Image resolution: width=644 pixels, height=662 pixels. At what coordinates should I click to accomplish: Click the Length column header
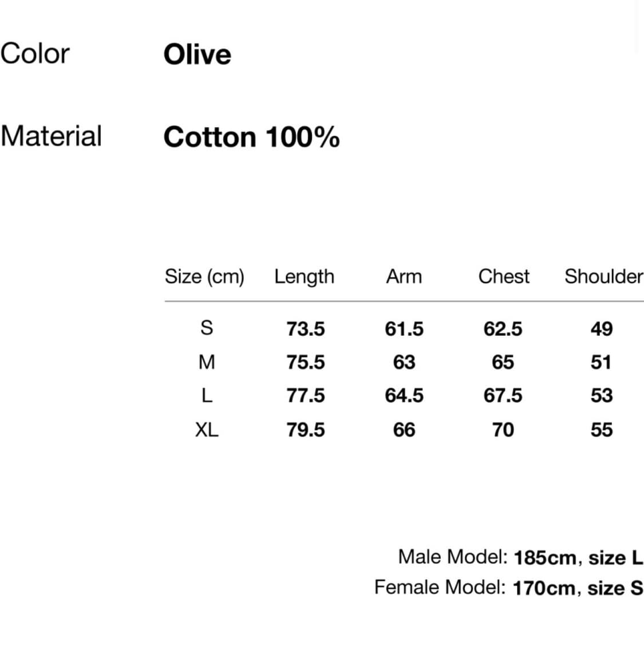[x=304, y=276]
